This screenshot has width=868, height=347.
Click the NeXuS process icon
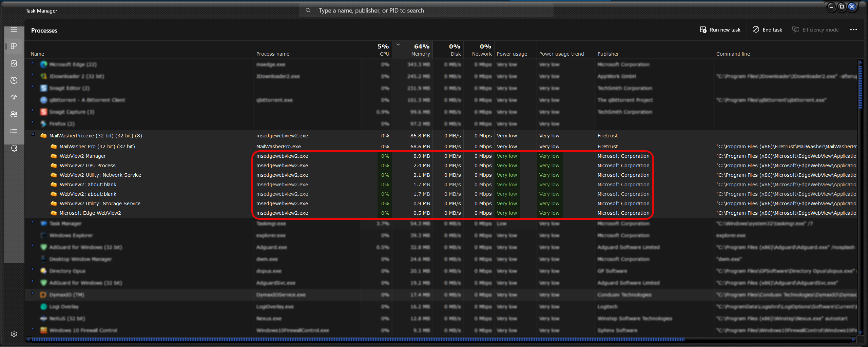pos(43,319)
